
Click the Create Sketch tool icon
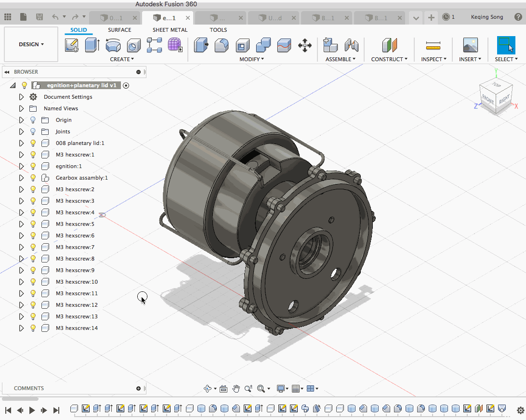coord(71,45)
